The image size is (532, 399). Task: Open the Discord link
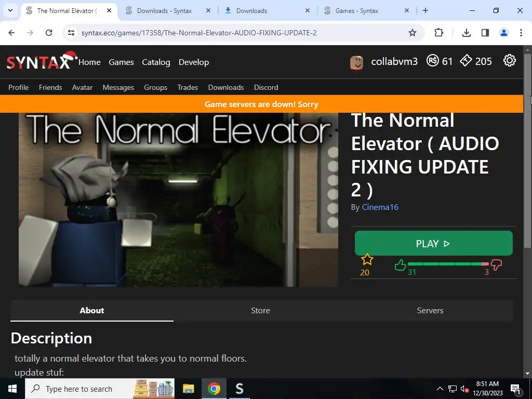(x=266, y=87)
